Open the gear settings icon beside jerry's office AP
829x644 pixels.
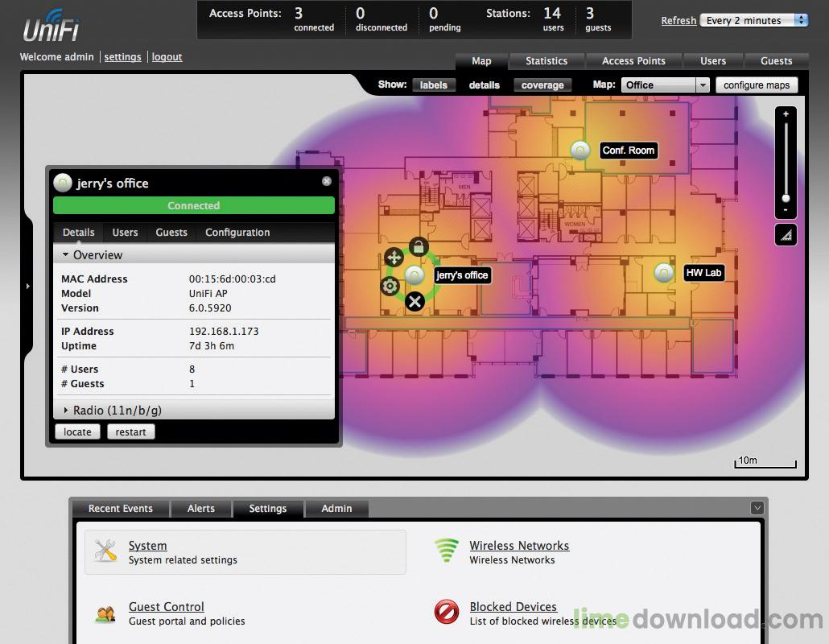[x=390, y=286]
